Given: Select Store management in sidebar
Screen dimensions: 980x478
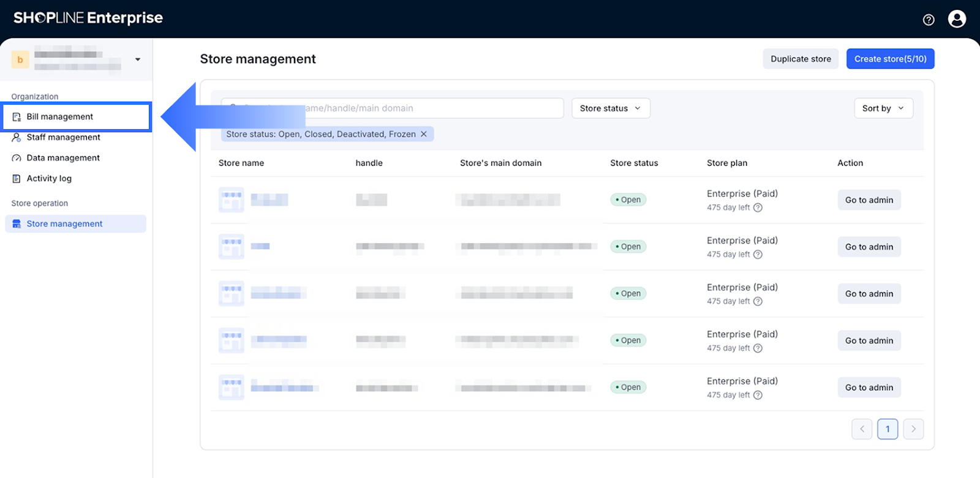Looking at the screenshot, I should 64,224.
